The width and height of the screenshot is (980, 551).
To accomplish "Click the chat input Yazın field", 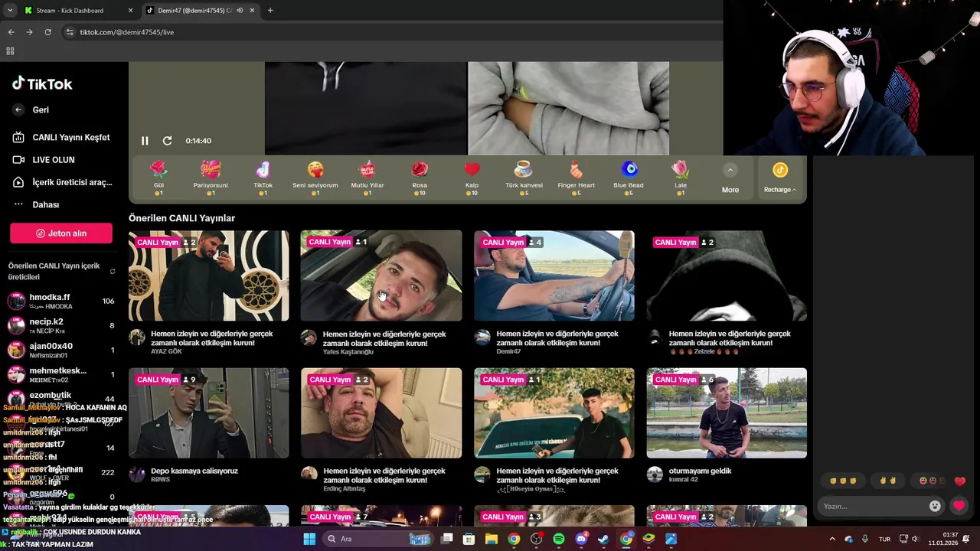I will [x=873, y=506].
